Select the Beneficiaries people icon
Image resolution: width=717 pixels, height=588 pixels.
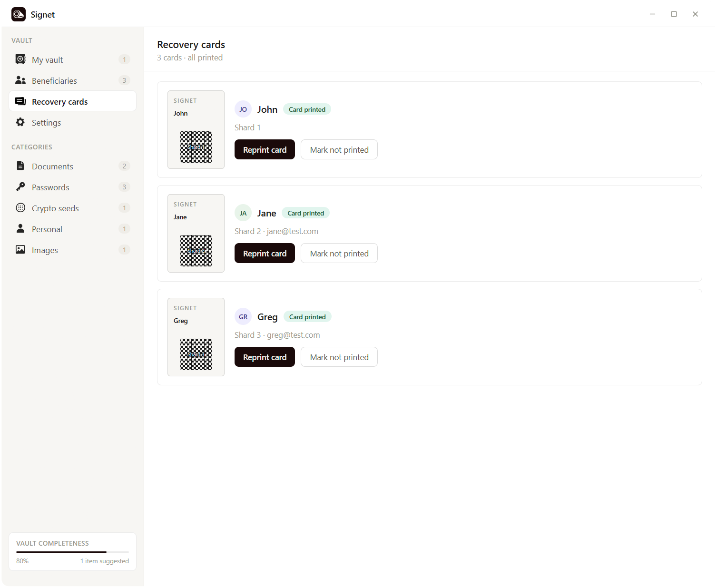coord(20,80)
